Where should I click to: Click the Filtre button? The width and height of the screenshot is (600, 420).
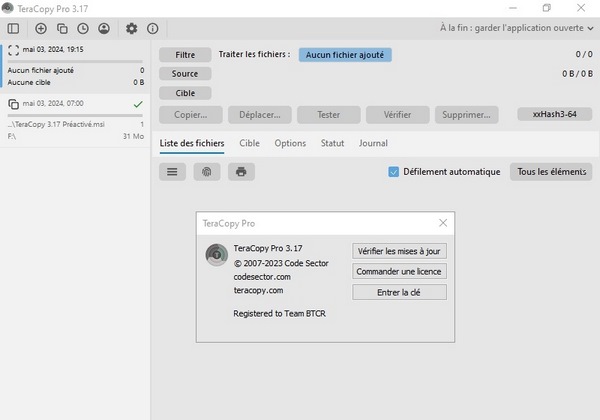[185, 55]
